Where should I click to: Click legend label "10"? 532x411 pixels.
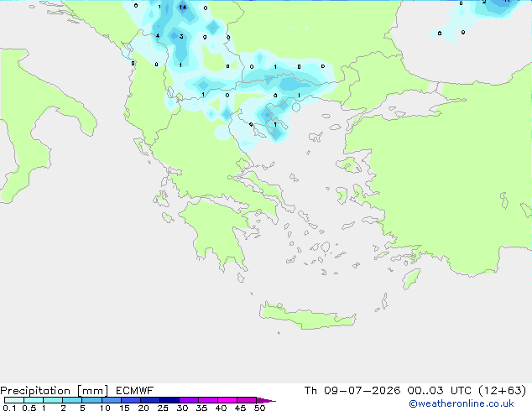click(x=105, y=408)
